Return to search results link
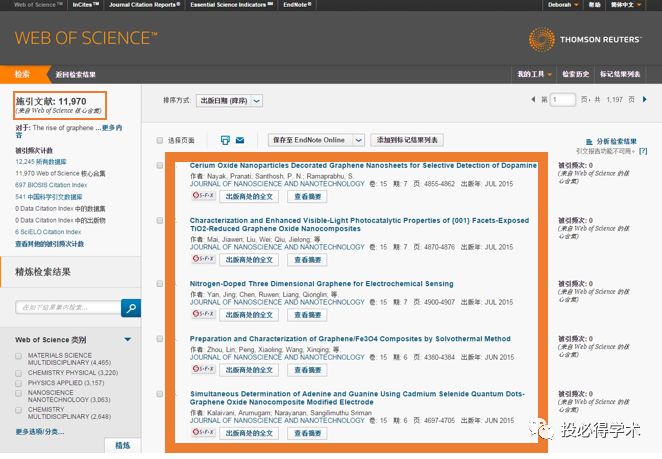The height and width of the screenshot is (459, 662). pyautogui.click(x=76, y=75)
